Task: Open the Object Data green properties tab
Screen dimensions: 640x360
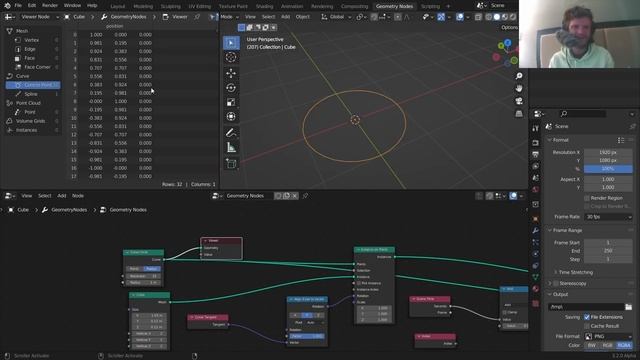Action: click(536, 277)
